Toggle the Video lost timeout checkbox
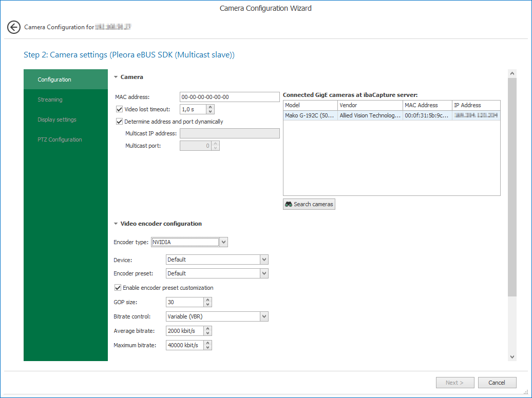Screen dimensions: 532x398 point(120,109)
